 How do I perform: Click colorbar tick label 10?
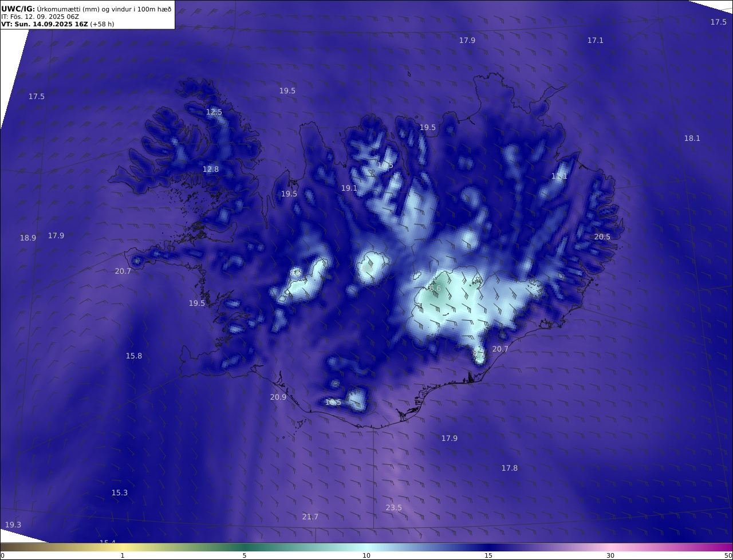point(366,555)
